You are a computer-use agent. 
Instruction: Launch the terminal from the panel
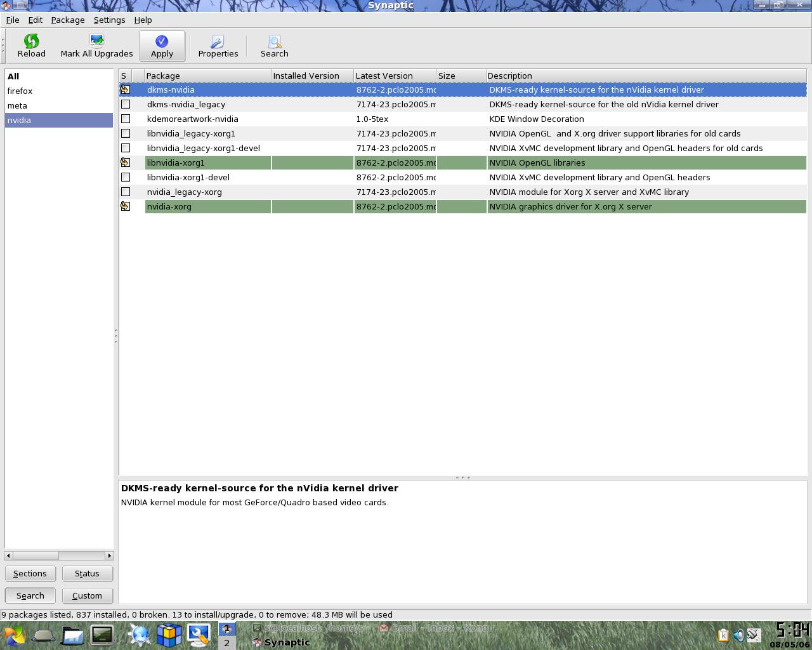point(101,635)
